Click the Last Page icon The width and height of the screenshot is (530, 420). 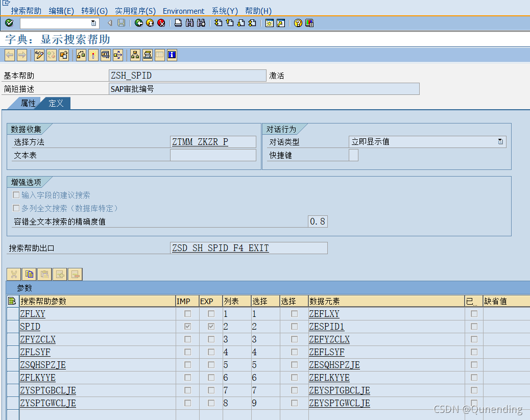click(252, 23)
